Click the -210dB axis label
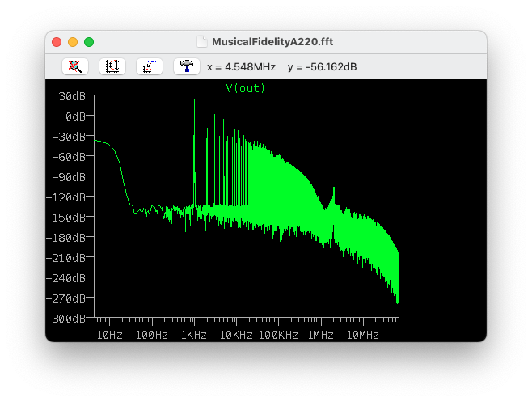532x402 pixels. [x=65, y=258]
